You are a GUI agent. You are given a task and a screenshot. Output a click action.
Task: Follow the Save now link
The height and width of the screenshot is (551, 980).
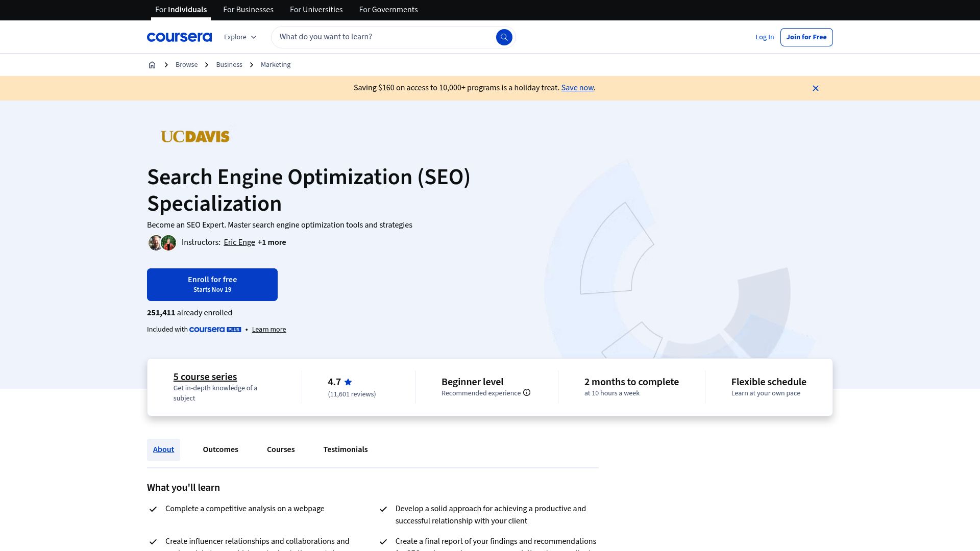pos(577,87)
